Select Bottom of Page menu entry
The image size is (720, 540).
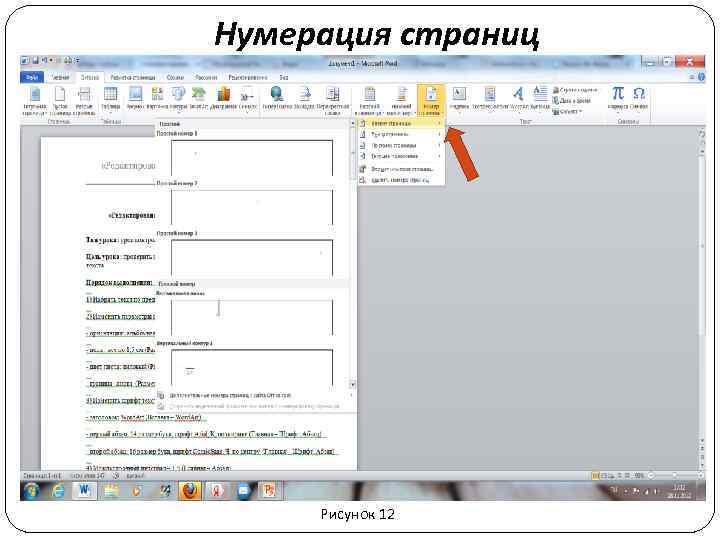pyautogui.click(x=401, y=135)
